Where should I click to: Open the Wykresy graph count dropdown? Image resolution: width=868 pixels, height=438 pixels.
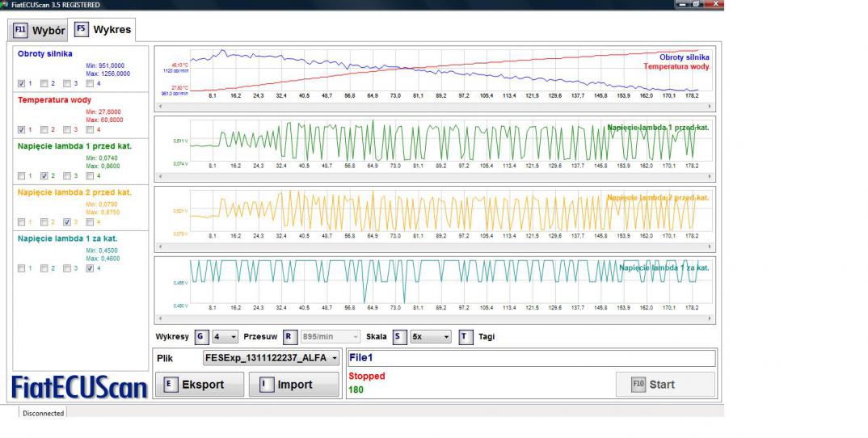coord(225,336)
